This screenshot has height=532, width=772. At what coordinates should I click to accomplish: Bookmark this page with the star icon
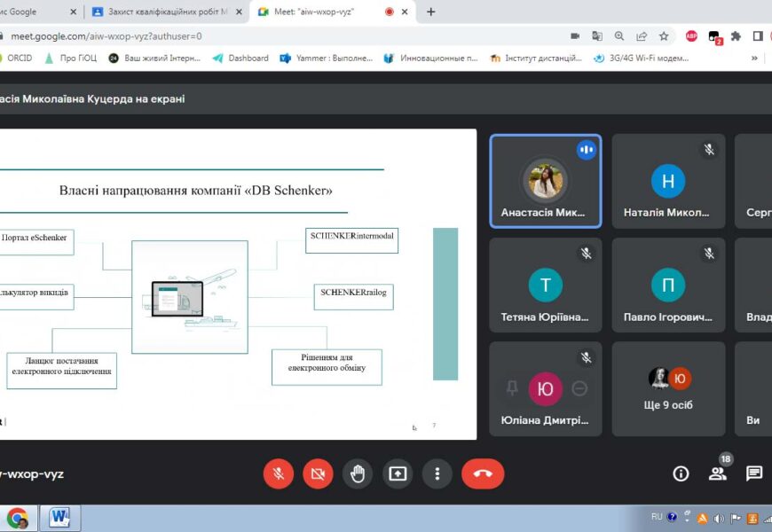pos(664,36)
